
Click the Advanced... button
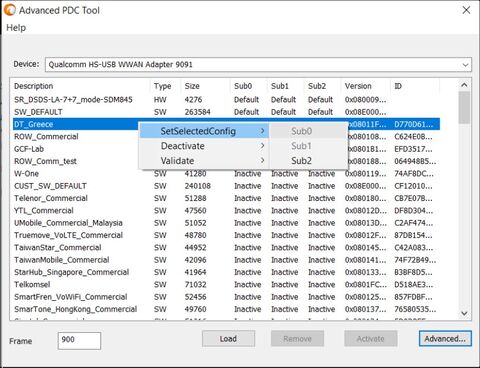tap(445, 339)
